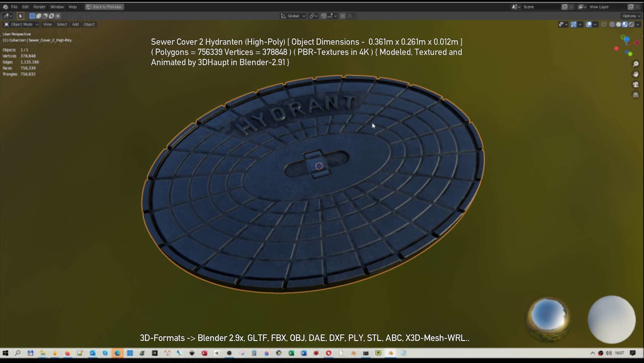
Task: Open Excel from the taskbar
Action: (x=291, y=353)
